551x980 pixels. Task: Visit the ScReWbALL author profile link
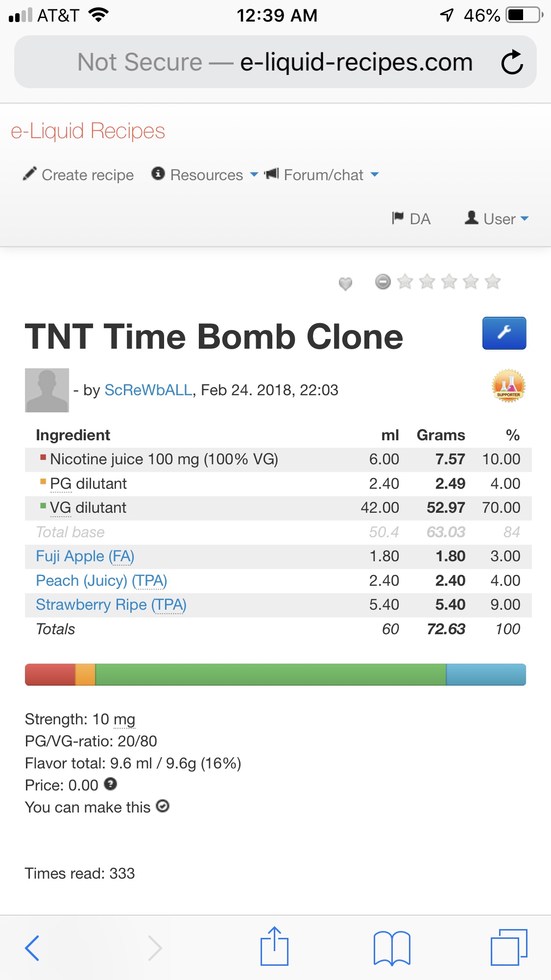[148, 390]
